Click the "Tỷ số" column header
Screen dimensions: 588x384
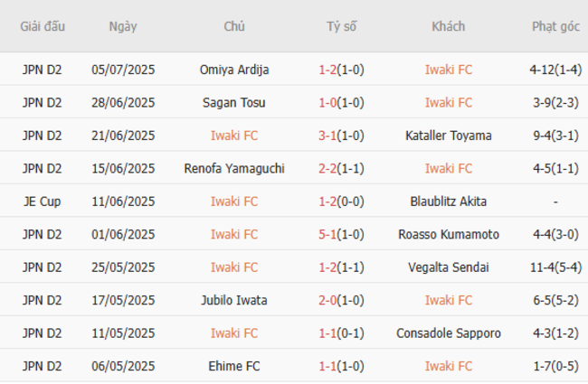(342, 26)
